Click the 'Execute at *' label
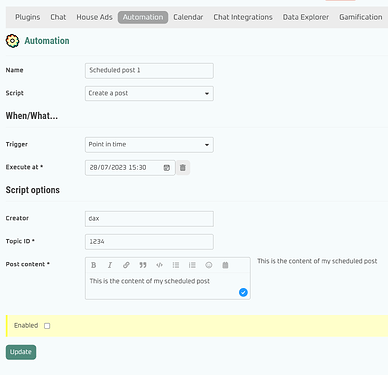The height and width of the screenshot is (375, 388). point(24,167)
